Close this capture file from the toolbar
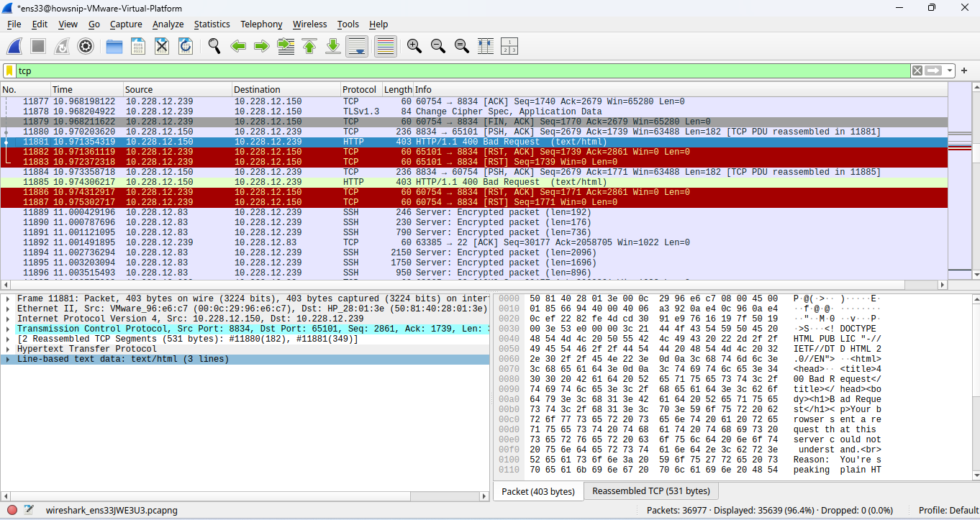980x520 pixels. (x=162, y=47)
